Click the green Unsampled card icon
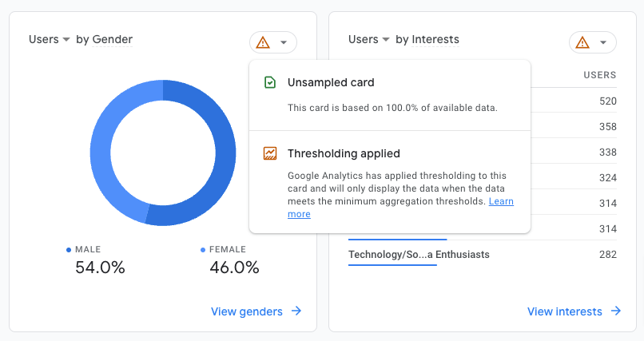 coord(270,82)
